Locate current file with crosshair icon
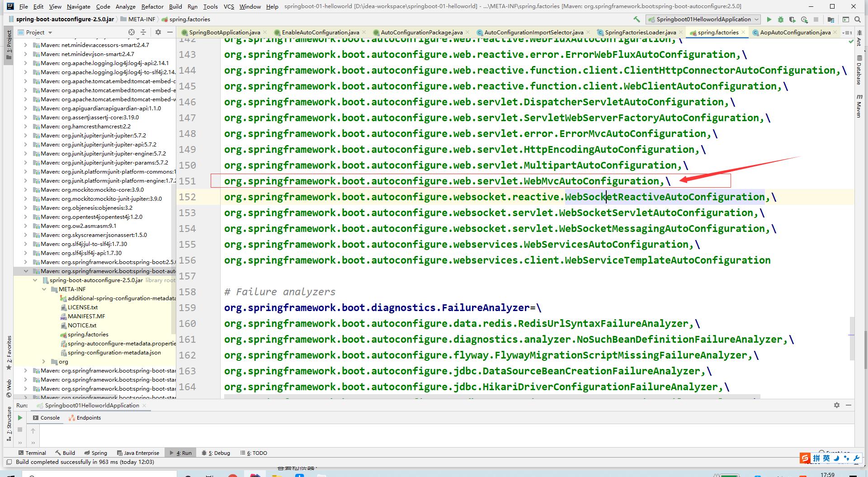The width and height of the screenshot is (868, 477). (x=132, y=32)
